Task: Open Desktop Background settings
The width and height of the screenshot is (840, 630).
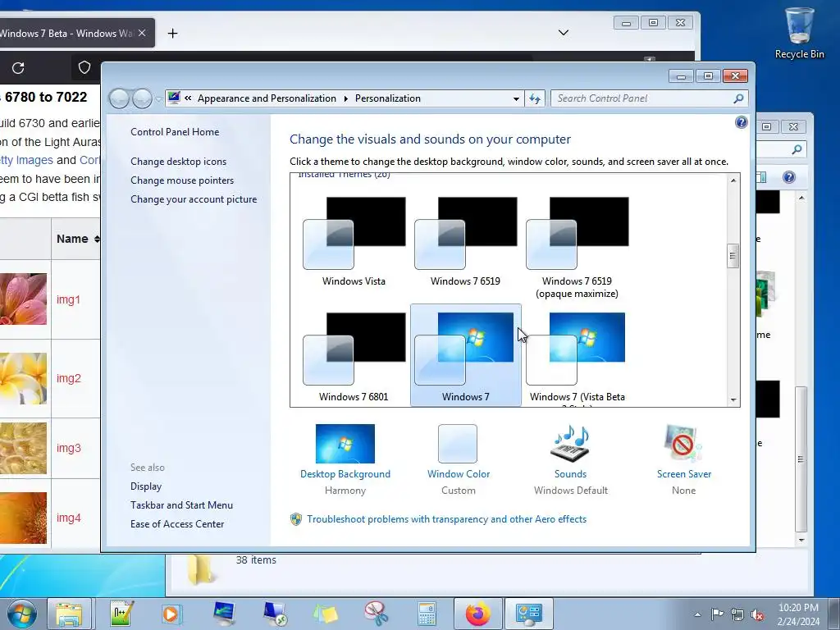Action: tap(345, 459)
